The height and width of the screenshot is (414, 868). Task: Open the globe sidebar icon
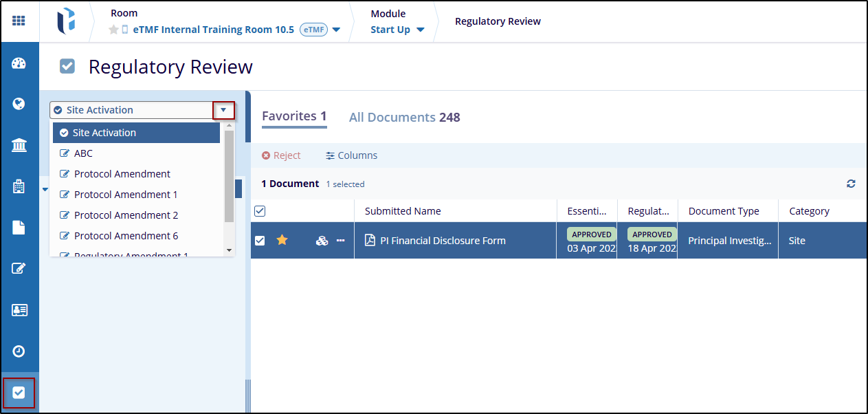coord(19,104)
